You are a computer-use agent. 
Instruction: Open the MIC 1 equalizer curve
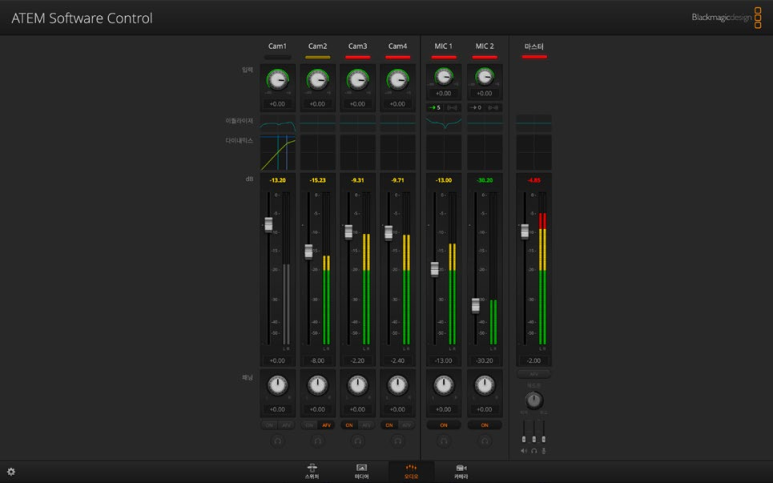click(x=443, y=123)
